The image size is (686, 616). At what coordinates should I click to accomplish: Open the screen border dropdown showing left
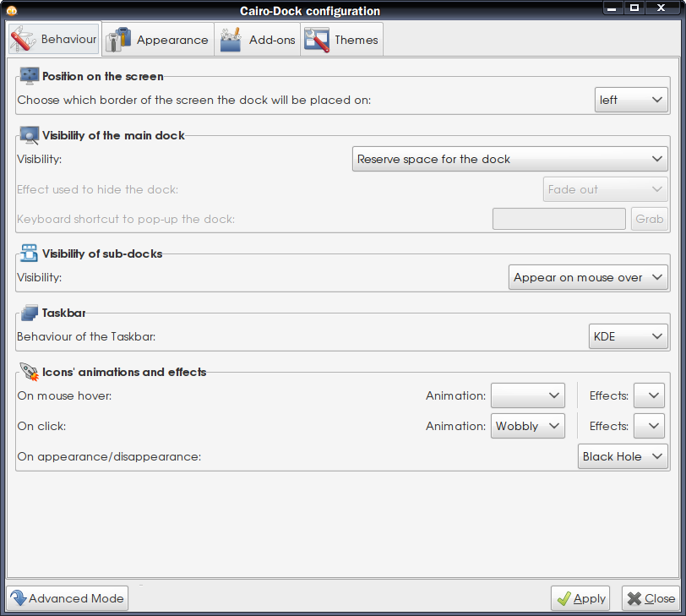(631, 99)
